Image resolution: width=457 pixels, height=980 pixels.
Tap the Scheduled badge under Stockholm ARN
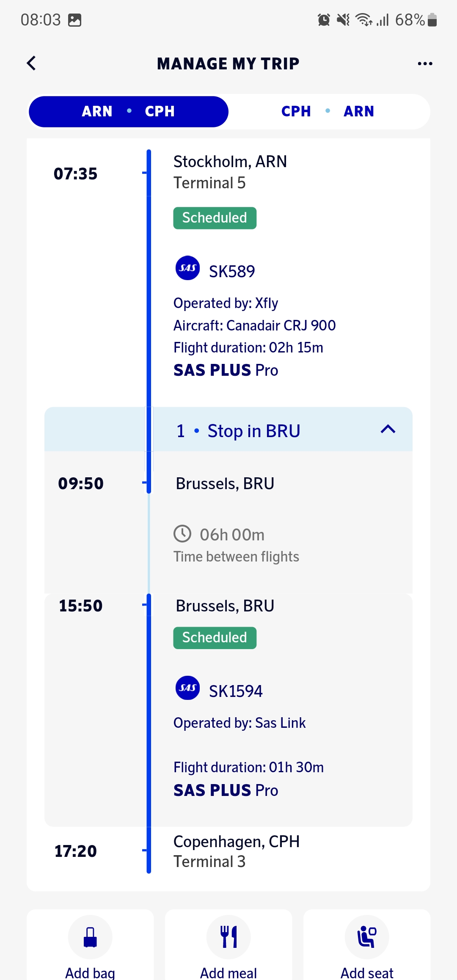tap(215, 218)
